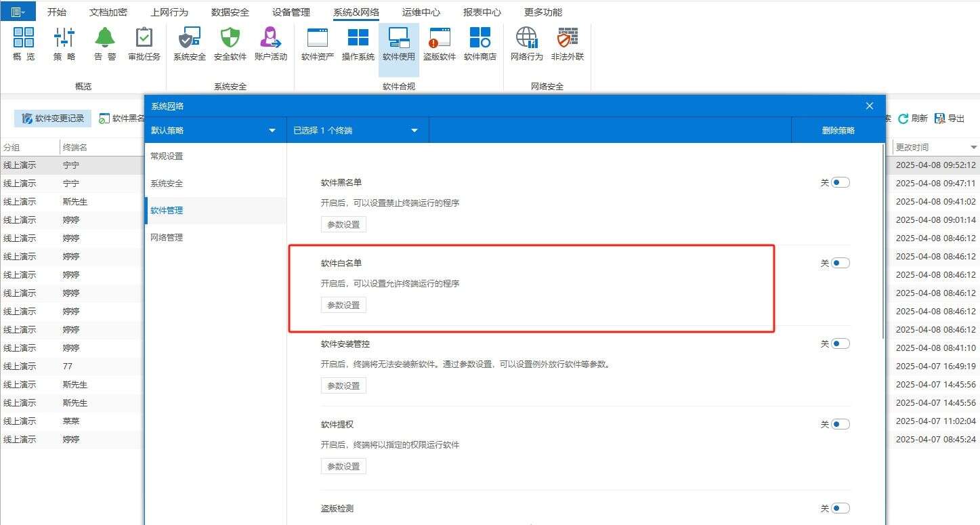Screen dimensions: 980x525
Task: Open the 更改时间 column dropdown
Action: 973,146
